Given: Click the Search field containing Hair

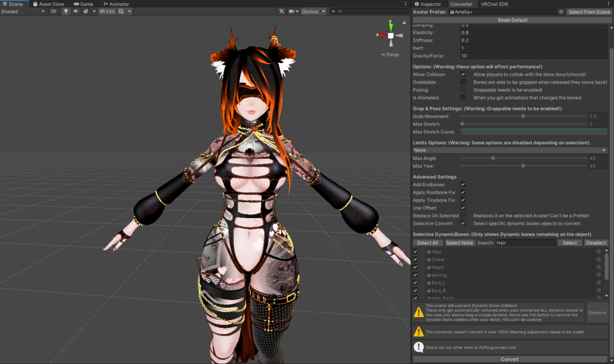Looking at the screenshot, I should (x=525, y=242).
